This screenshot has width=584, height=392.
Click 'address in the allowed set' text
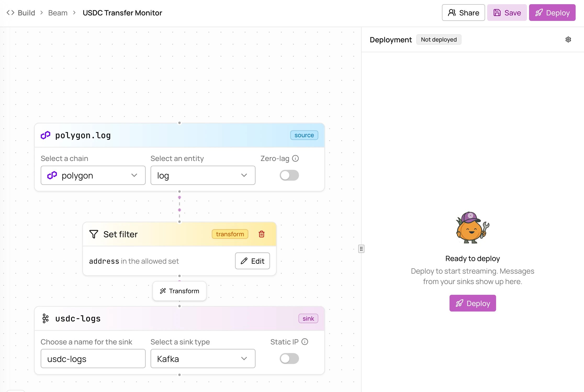coord(134,261)
